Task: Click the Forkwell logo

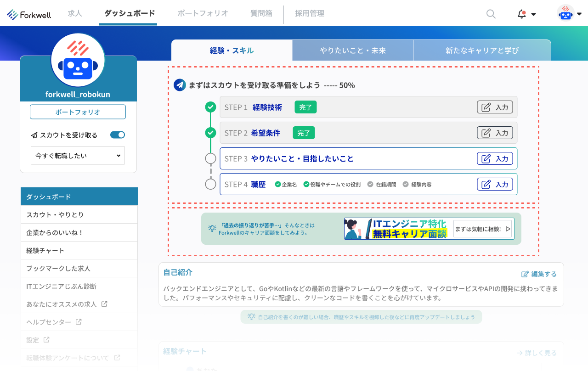Action: coord(29,15)
